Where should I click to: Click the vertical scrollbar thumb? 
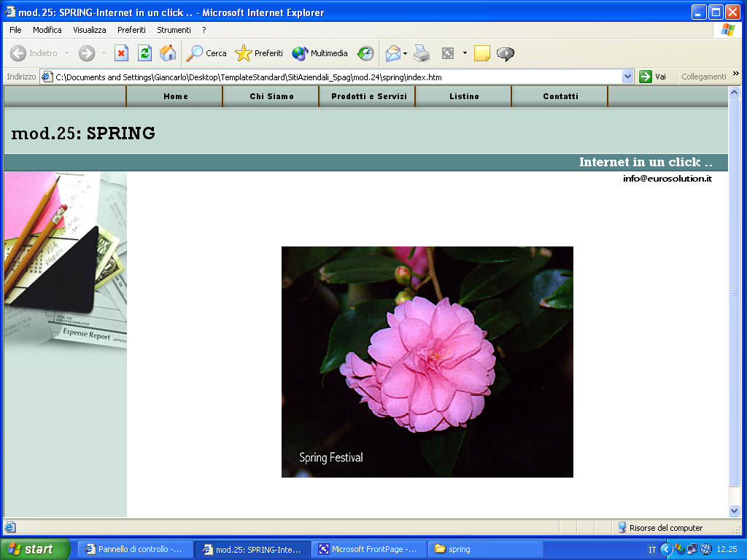pyautogui.click(x=734, y=292)
